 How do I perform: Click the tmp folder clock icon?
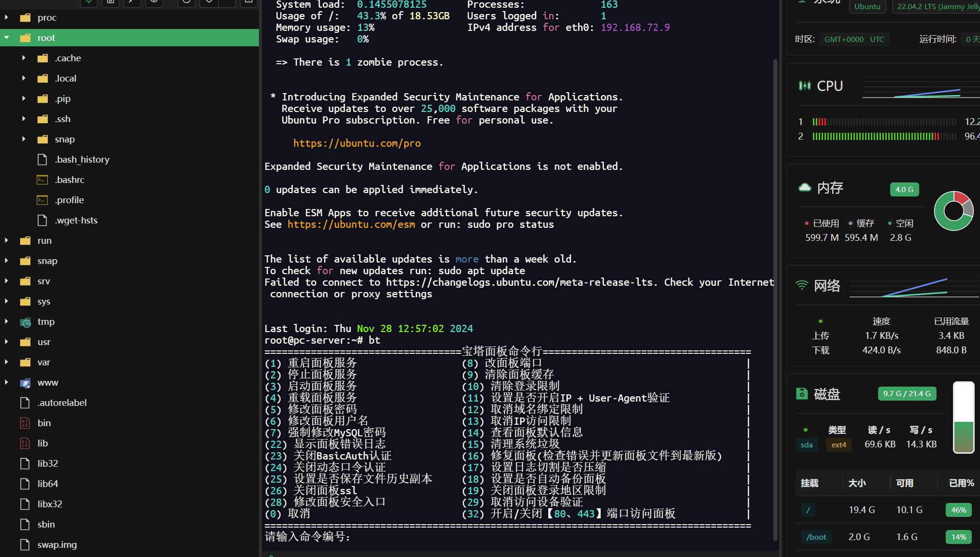click(26, 322)
